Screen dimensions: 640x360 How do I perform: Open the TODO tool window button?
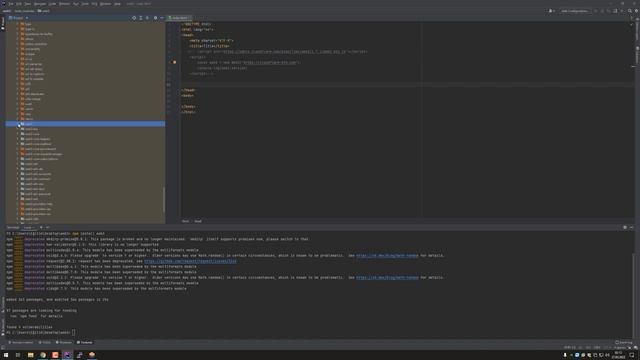[x=45, y=342]
